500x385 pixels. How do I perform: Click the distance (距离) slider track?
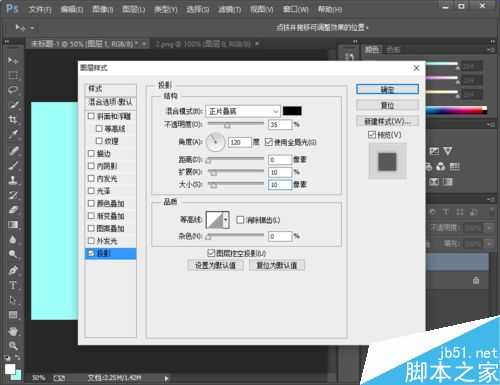click(x=236, y=160)
